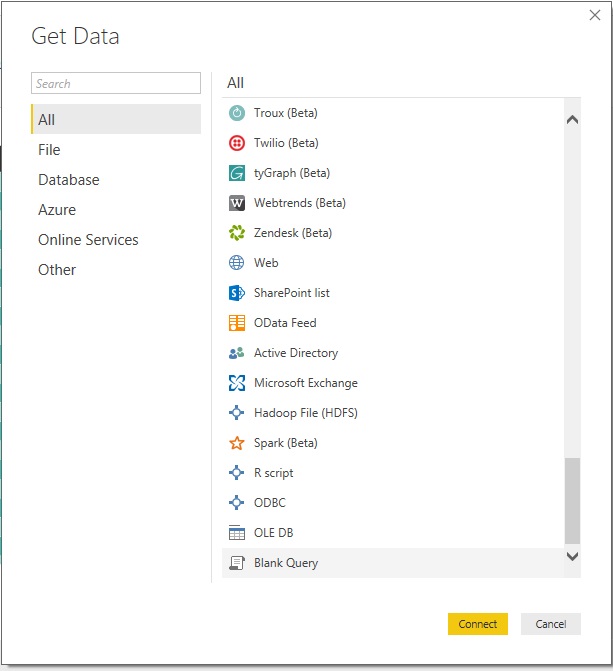The height and width of the screenshot is (671, 613).
Task: Pick the OLE DB label
Action: pyautogui.click(x=274, y=533)
